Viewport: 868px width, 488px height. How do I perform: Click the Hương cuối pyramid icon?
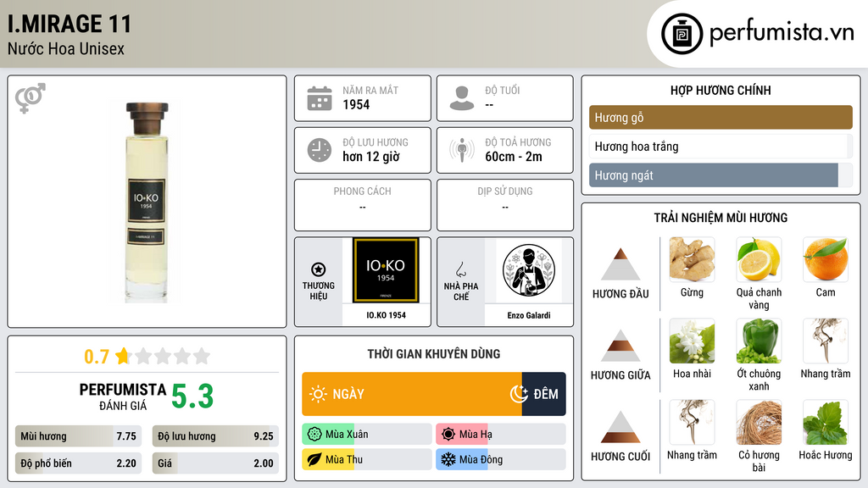pyautogui.click(x=620, y=427)
